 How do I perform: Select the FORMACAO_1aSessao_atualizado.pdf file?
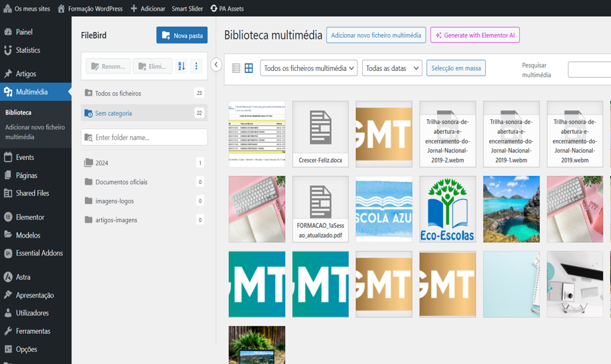coord(321,209)
